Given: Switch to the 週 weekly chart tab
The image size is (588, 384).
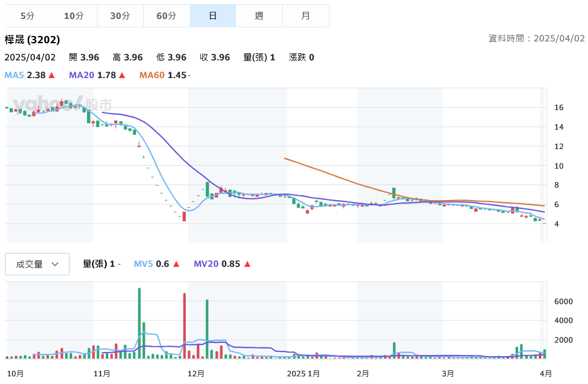Looking at the screenshot, I should tap(259, 16).
